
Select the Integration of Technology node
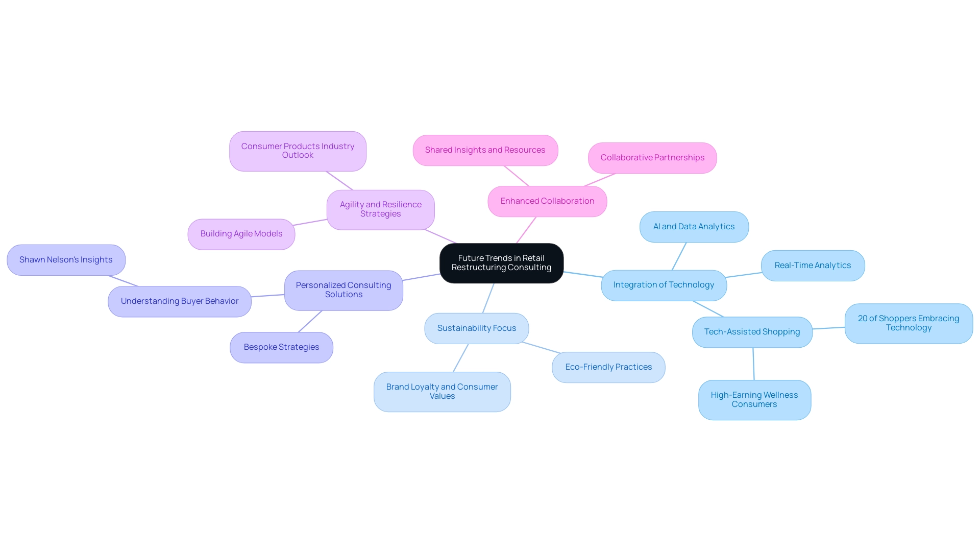tap(663, 284)
